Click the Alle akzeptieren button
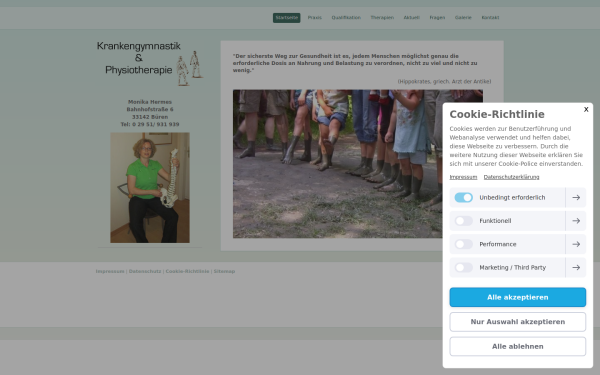Screen dimensions: 600x375 point(517,297)
